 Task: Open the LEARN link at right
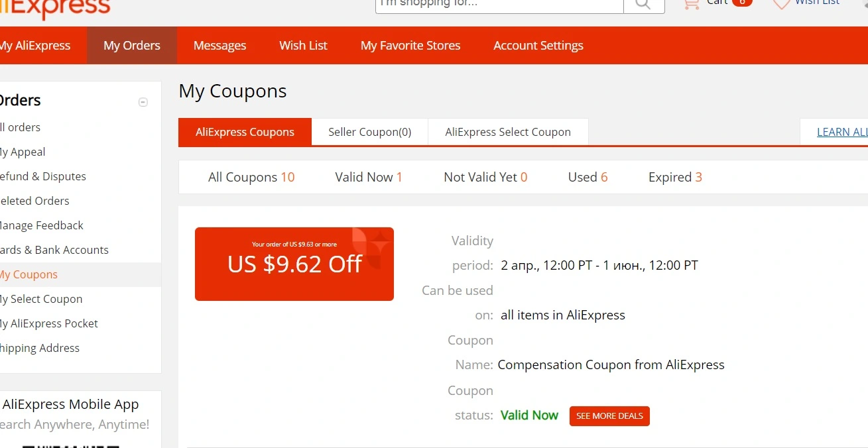coord(841,132)
